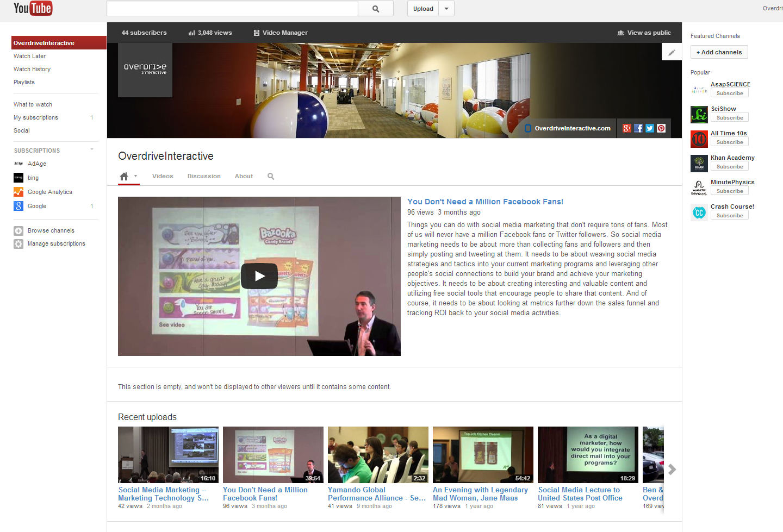
Task: Switch to the Videos tab
Action: (163, 176)
